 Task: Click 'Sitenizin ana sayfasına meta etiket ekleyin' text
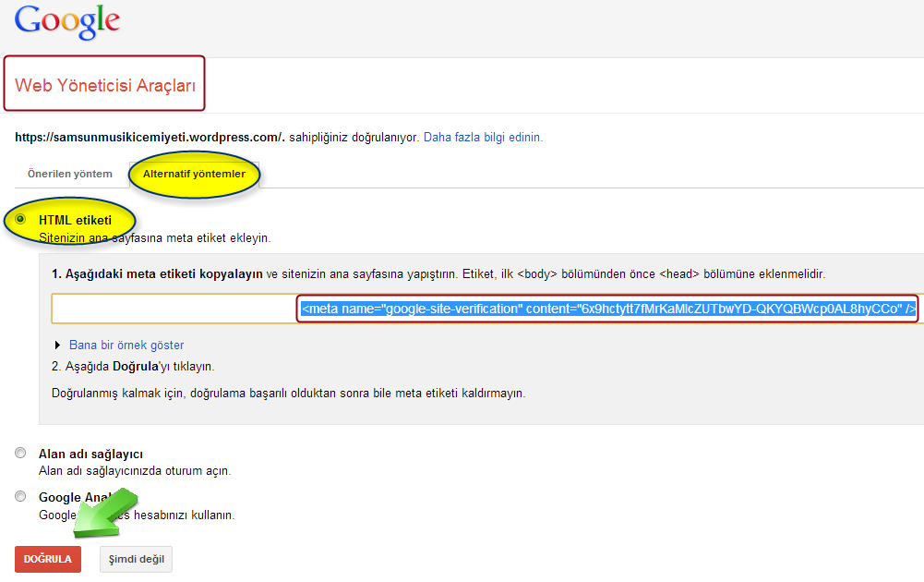point(154,238)
